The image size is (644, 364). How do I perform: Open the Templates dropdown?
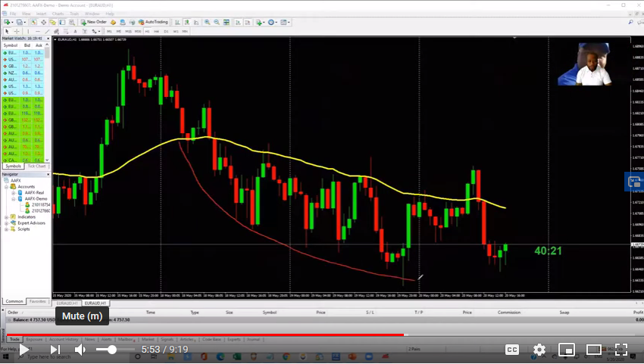[x=285, y=22]
